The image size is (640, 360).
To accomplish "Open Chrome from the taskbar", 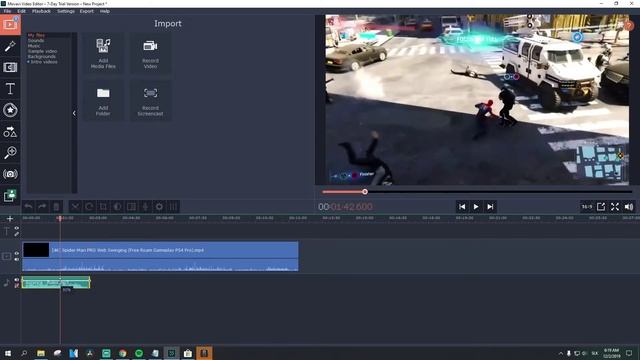I will click(x=122, y=353).
